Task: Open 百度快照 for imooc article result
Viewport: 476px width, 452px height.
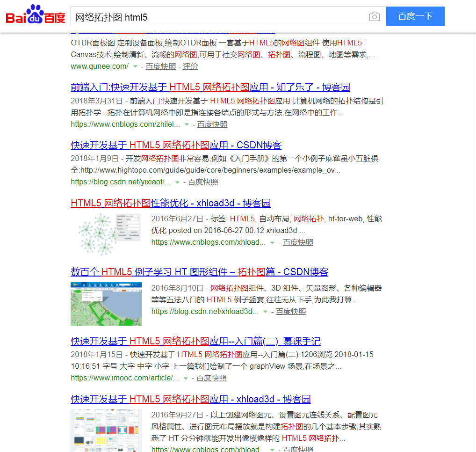Action: tap(211, 378)
